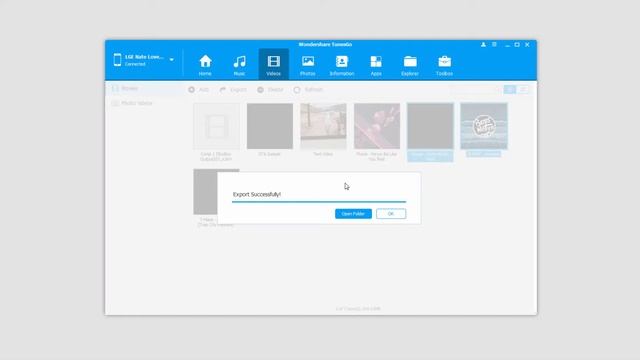Select the second video's gray thumbnail
The image size is (640, 360).
pyautogui.click(x=270, y=126)
